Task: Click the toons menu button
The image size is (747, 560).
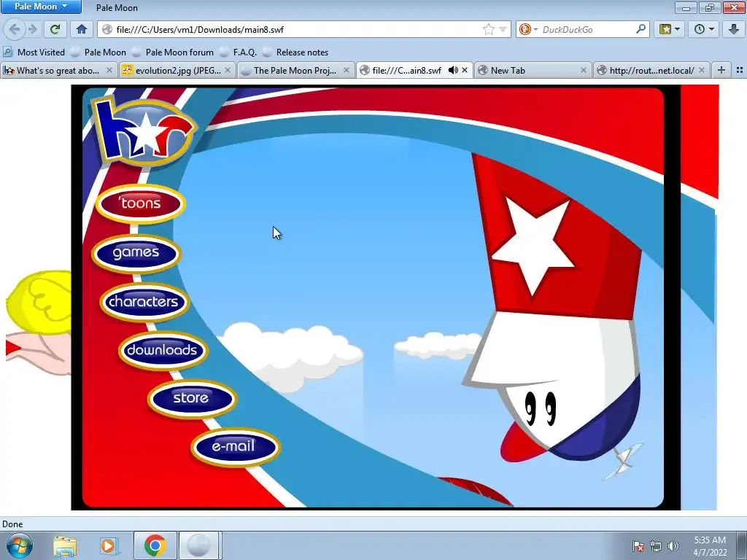Action: (141, 204)
